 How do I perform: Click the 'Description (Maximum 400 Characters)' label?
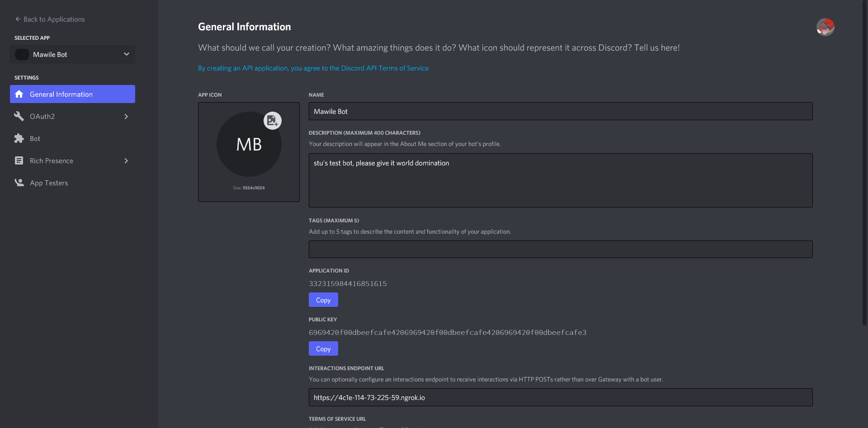(364, 133)
